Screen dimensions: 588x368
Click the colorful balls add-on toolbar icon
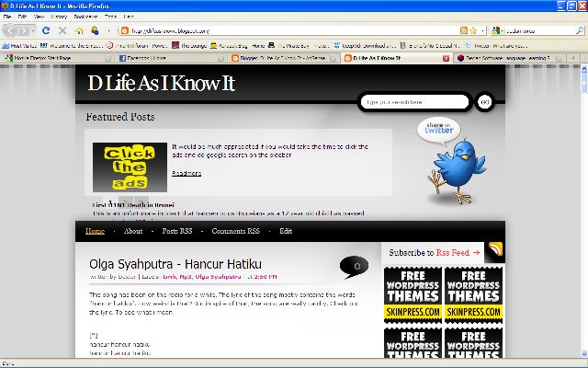[x=95, y=30]
